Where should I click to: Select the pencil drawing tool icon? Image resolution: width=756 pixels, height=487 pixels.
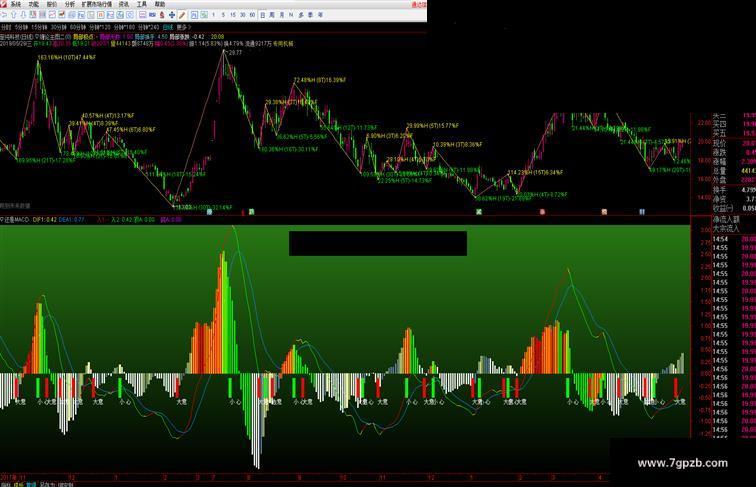pyautogui.click(x=182, y=15)
